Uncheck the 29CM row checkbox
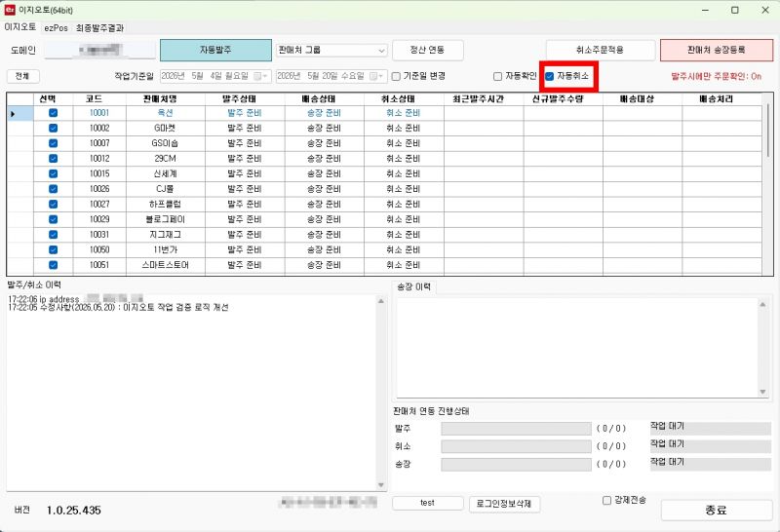Viewport: 780px width, 532px height. tap(54, 159)
